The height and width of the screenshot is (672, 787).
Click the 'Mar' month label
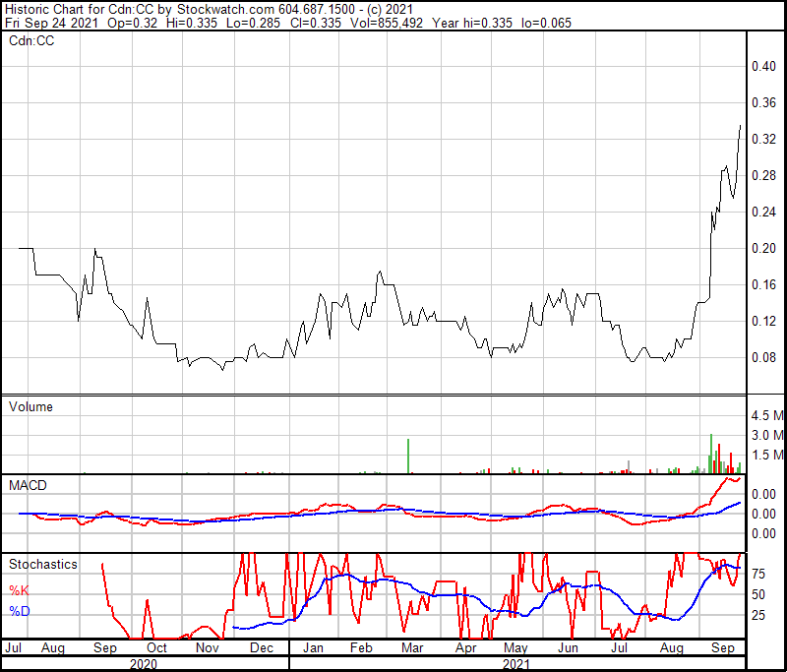point(412,648)
